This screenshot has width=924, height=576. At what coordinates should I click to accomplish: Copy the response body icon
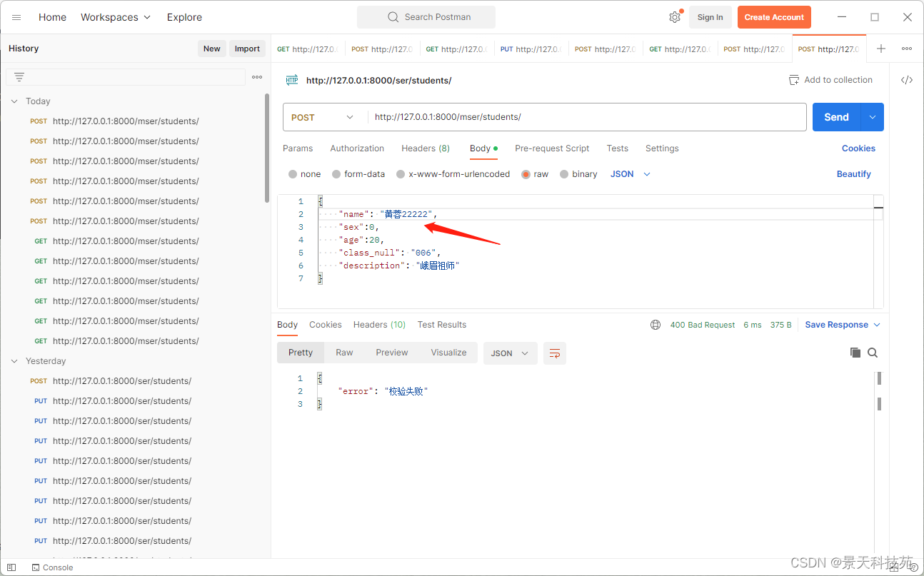855,353
